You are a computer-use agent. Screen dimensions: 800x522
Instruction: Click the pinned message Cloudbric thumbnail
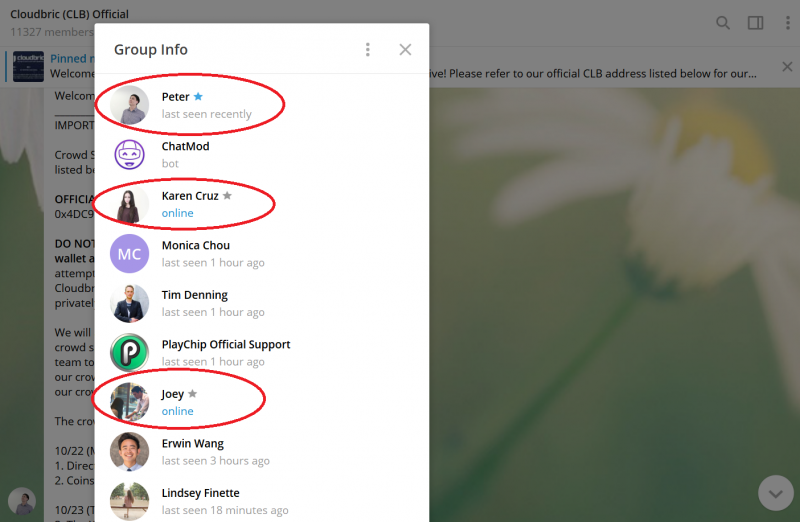28,66
